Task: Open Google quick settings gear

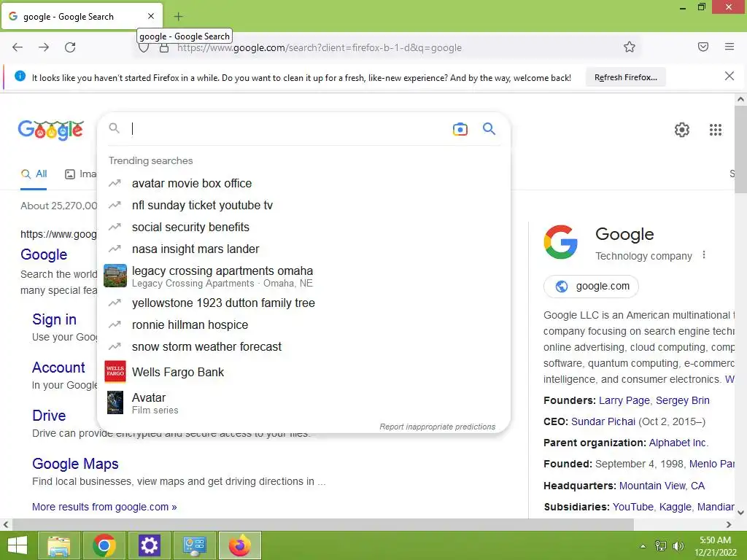Action: [x=682, y=130]
